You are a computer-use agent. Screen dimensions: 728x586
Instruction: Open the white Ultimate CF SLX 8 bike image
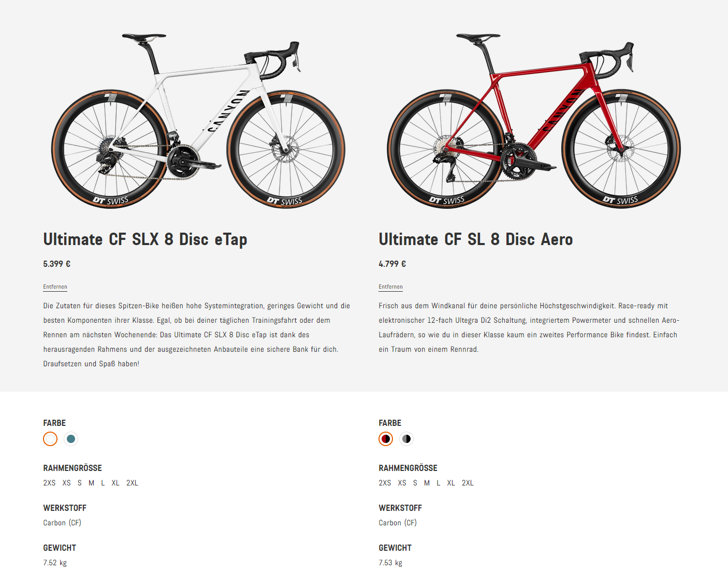pos(198,122)
